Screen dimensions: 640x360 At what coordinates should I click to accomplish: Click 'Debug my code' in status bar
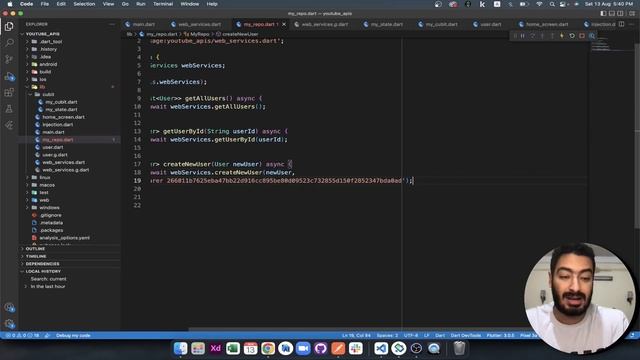click(x=73, y=336)
